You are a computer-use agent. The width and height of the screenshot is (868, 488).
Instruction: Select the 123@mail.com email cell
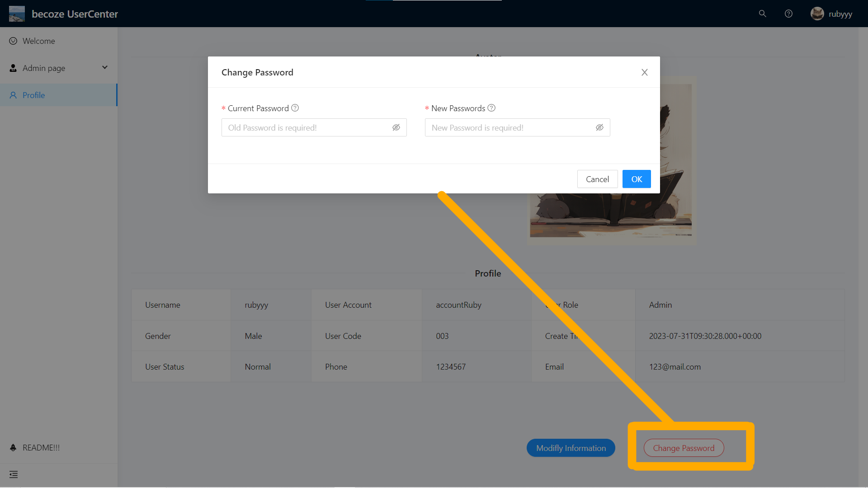[x=740, y=367]
